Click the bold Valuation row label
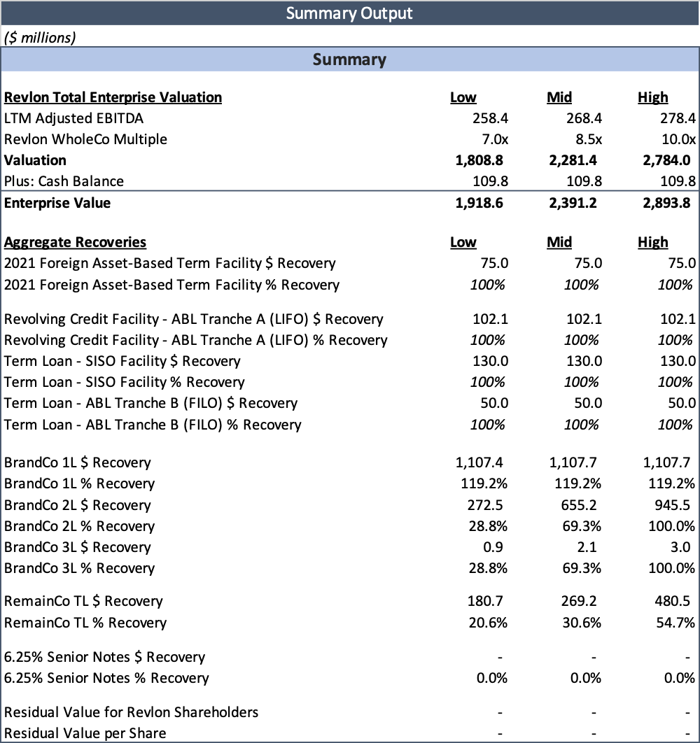Screen dimensions: 700x743 click(35, 160)
